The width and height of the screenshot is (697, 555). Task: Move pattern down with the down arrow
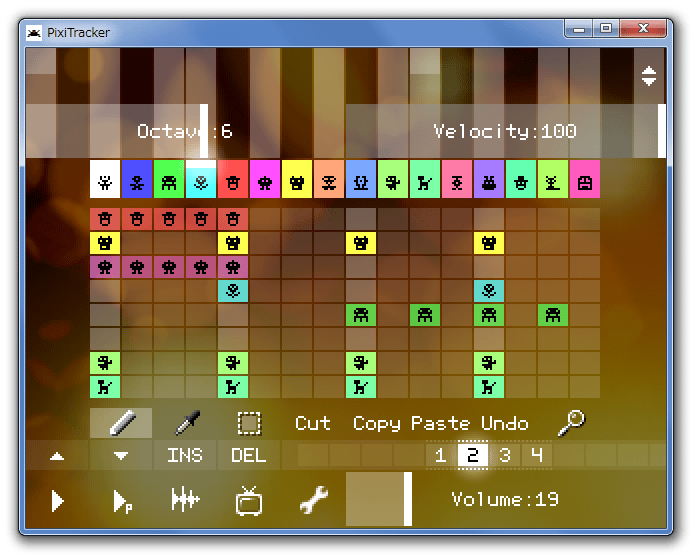coord(121,456)
